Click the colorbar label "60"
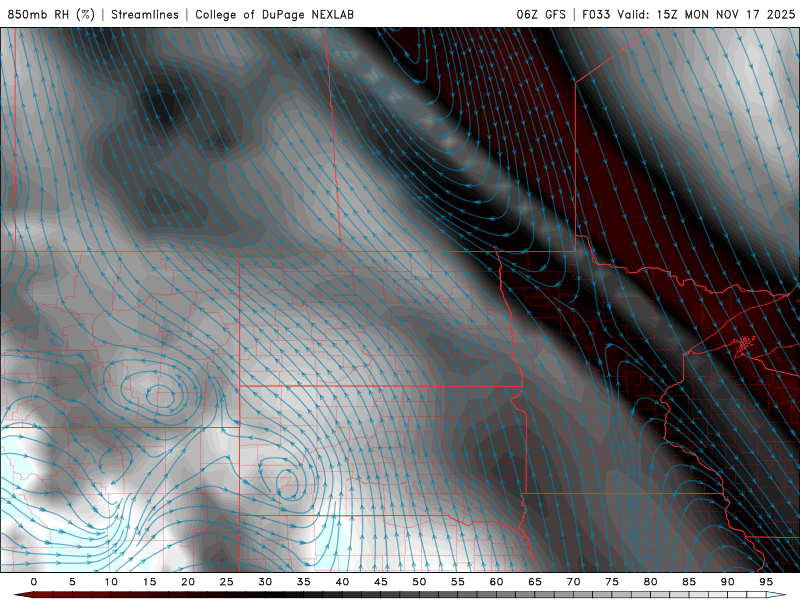Viewport: 800px width, 600px height. tap(496, 582)
